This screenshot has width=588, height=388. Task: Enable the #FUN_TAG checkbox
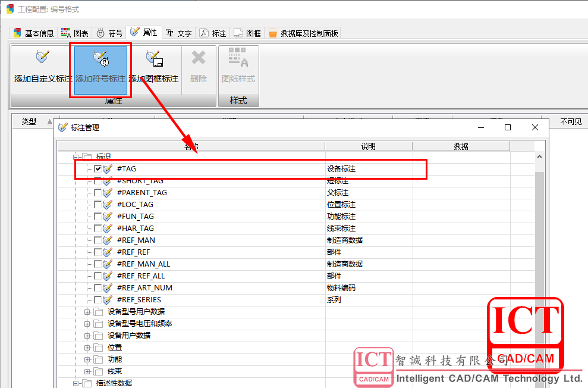click(x=98, y=217)
